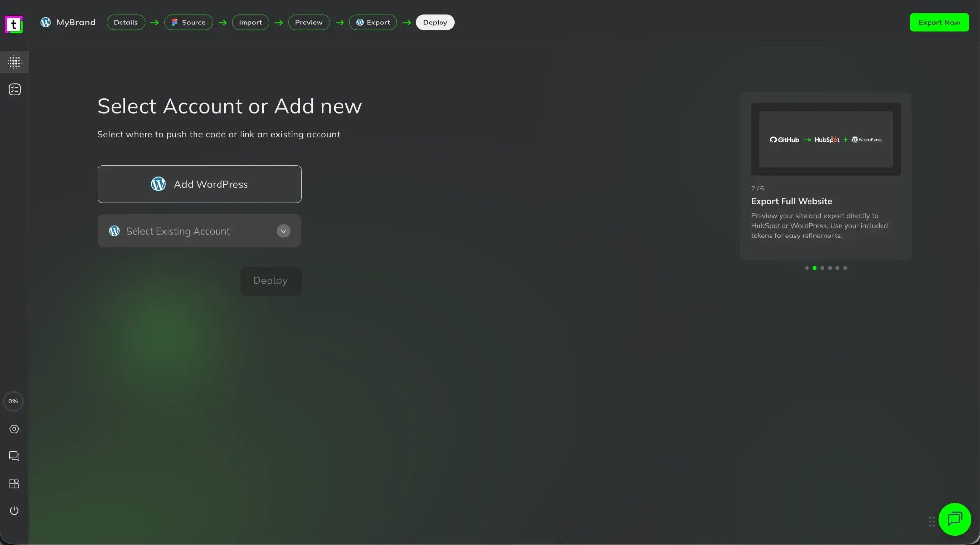980x545 pixels.
Task: Go to the Source step
Action: 188,22
